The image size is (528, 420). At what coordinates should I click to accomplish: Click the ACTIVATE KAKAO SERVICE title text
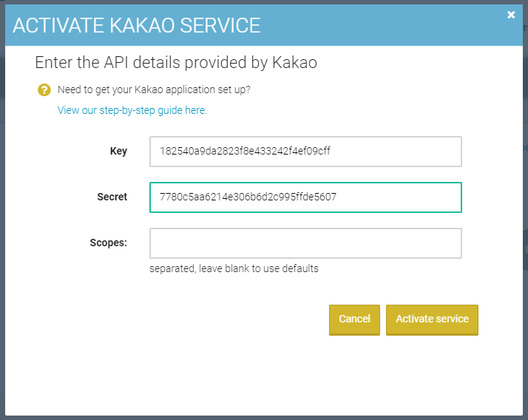click(x=136, y=26)
